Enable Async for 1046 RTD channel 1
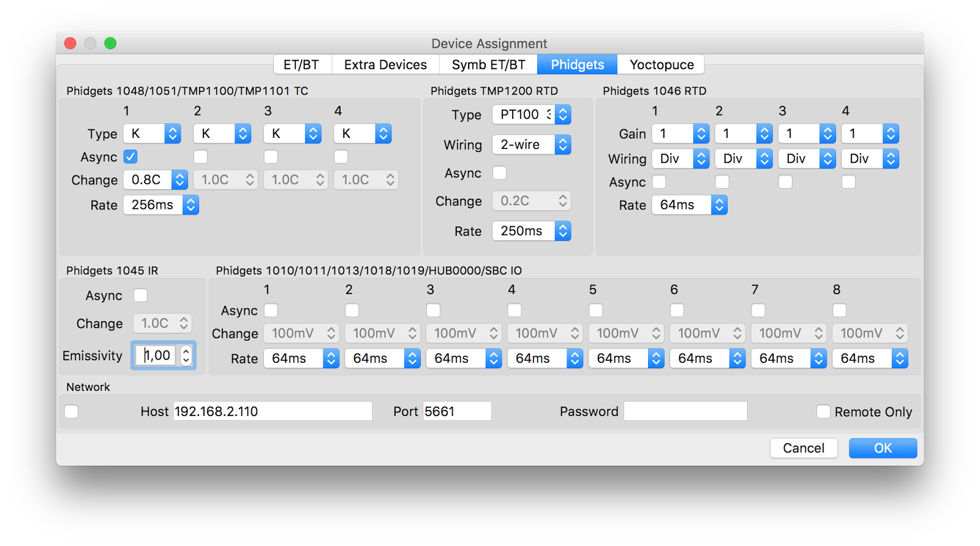980x546 pixels. [659, 182]
